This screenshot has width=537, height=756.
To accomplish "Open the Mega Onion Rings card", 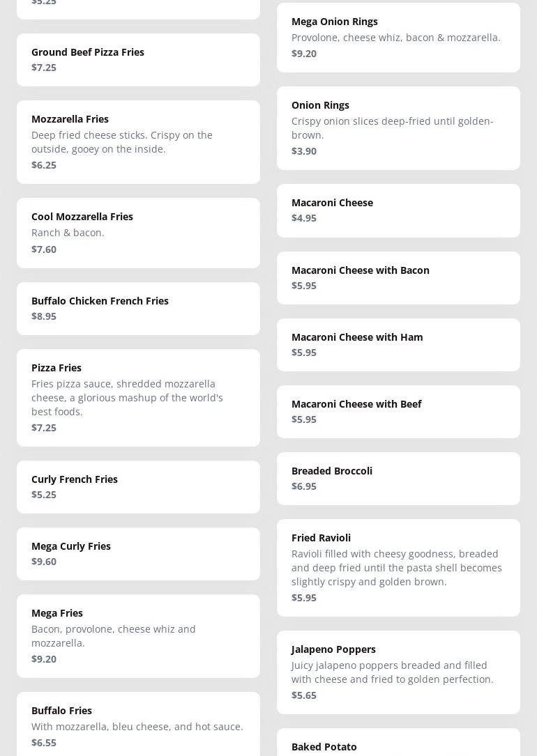I will (x=398, y=38).
